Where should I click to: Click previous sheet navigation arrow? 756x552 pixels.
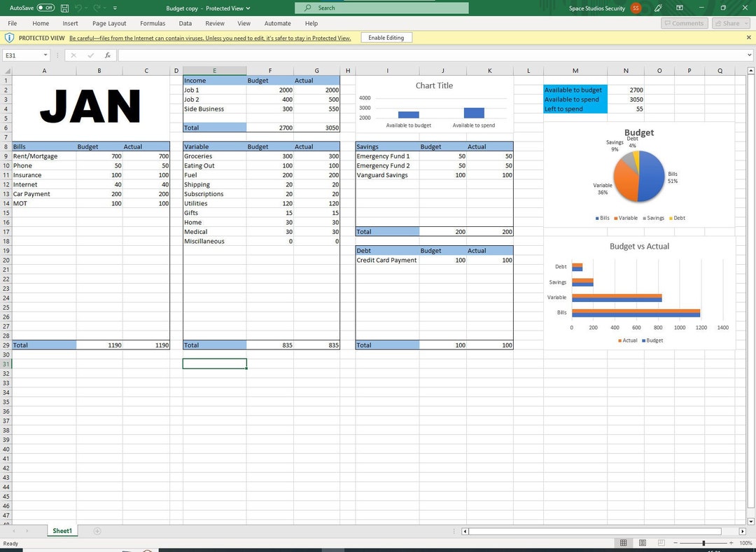13,531
